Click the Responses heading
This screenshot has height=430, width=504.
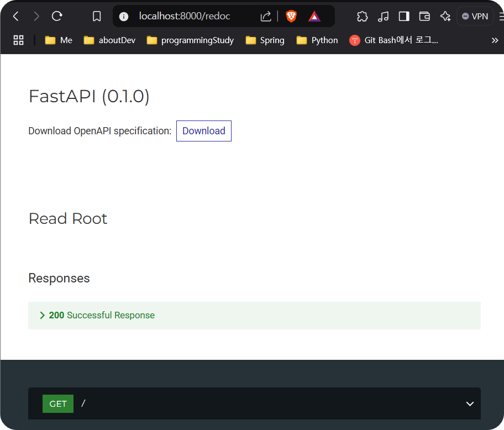(x=59, y=278)
